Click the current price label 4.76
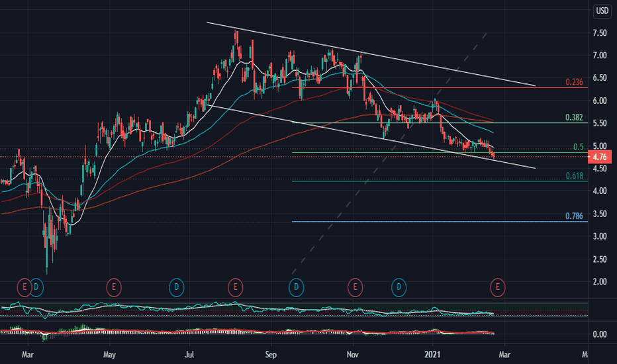Image resolution: width=617 pixels, height=364 pixels. point(600,157)
